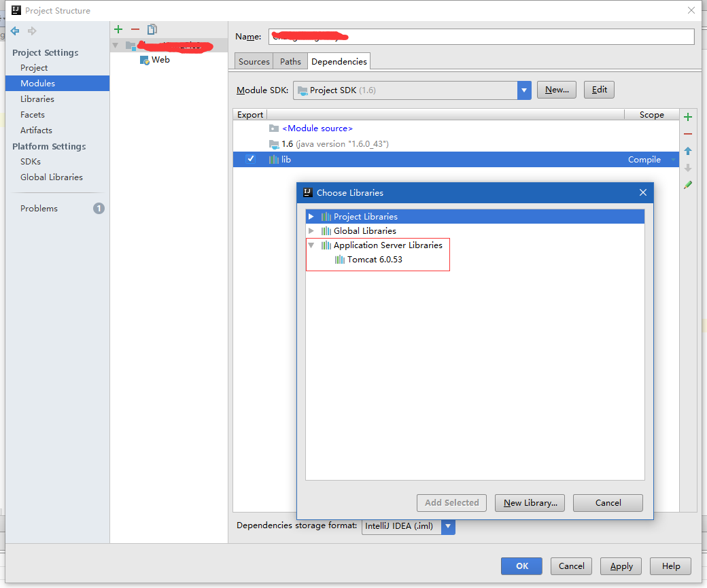Move dependency up with blue arrow

[x=687, y=151]
